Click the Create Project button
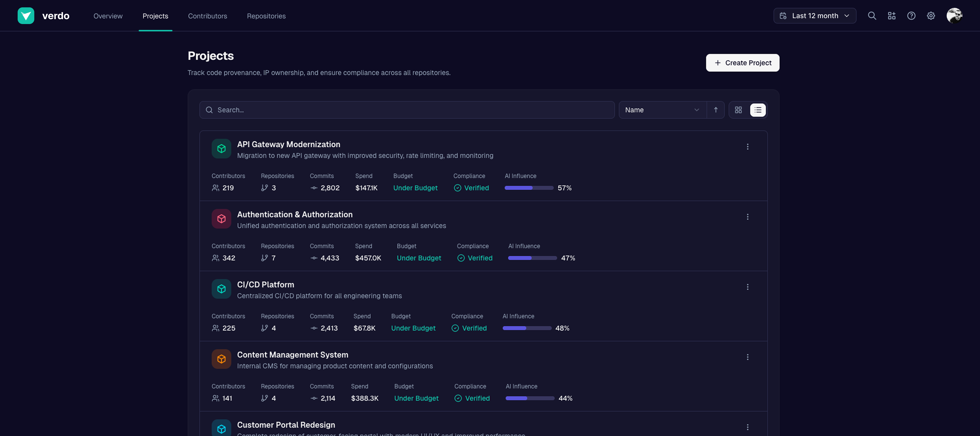Image resolution: width=980 pixels, height=436 pixels. tap(742, 63)
